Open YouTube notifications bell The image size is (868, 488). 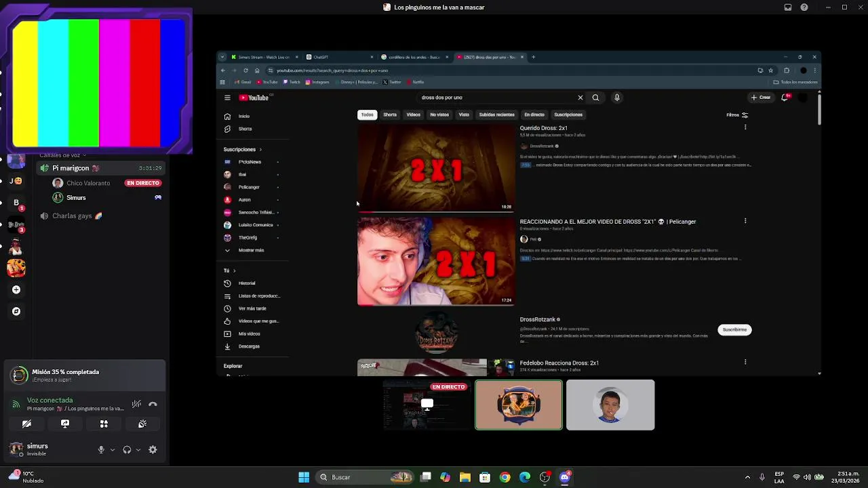pos(785,98)
